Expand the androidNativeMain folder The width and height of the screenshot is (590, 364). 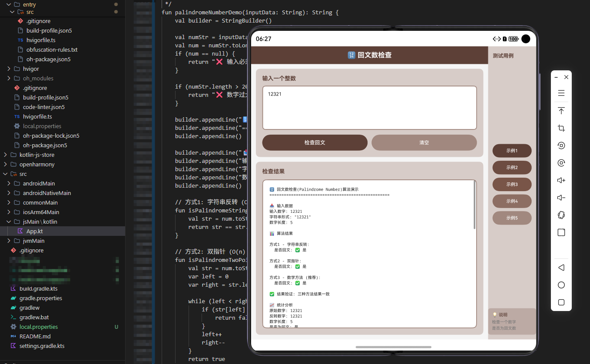click(9, 193)
